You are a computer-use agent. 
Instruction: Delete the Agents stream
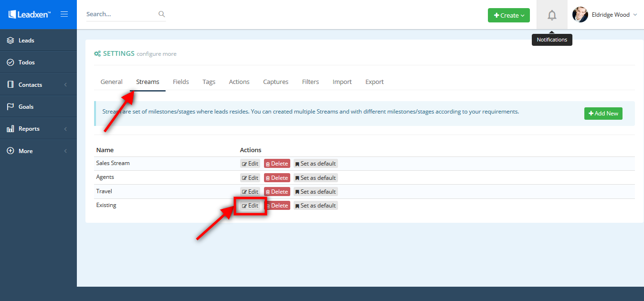(x=277, y=178)
